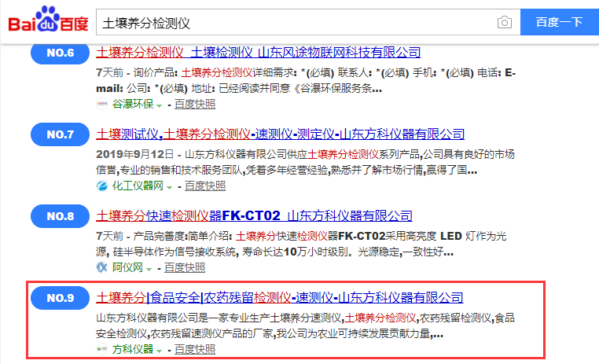Click the NO.8 rank badge
The width and height of the screenshot is (599, 364).
[60, 216]
